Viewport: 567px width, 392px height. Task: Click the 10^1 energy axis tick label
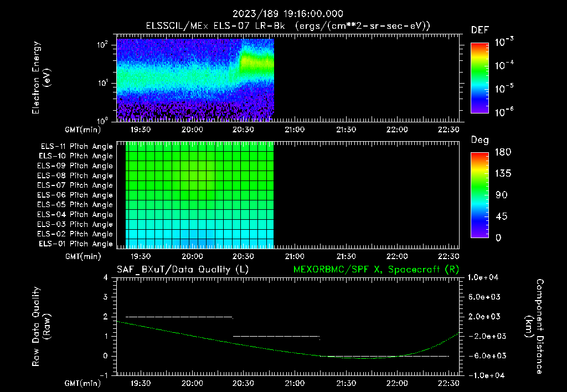click(x=102, y=83)
